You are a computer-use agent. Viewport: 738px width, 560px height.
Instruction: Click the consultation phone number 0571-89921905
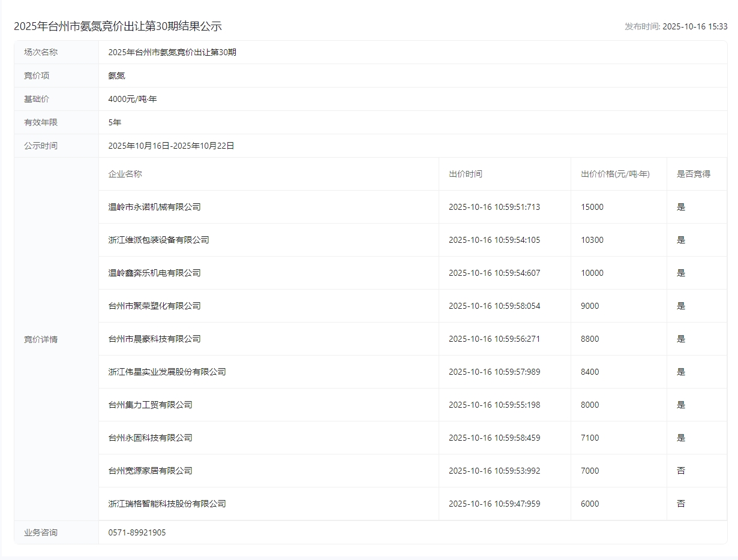coord(137,532)
